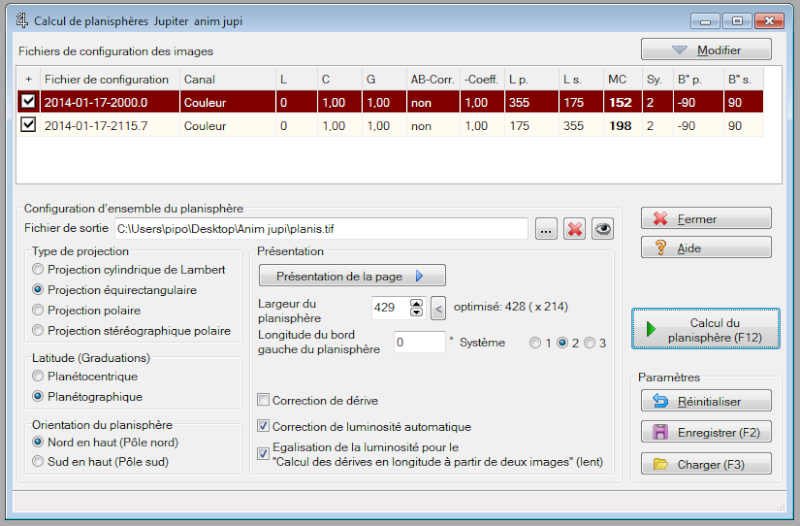The width and height of the screenshot is (800, 526).
Task: Click the B" s. column header
Action: [744, 79]
